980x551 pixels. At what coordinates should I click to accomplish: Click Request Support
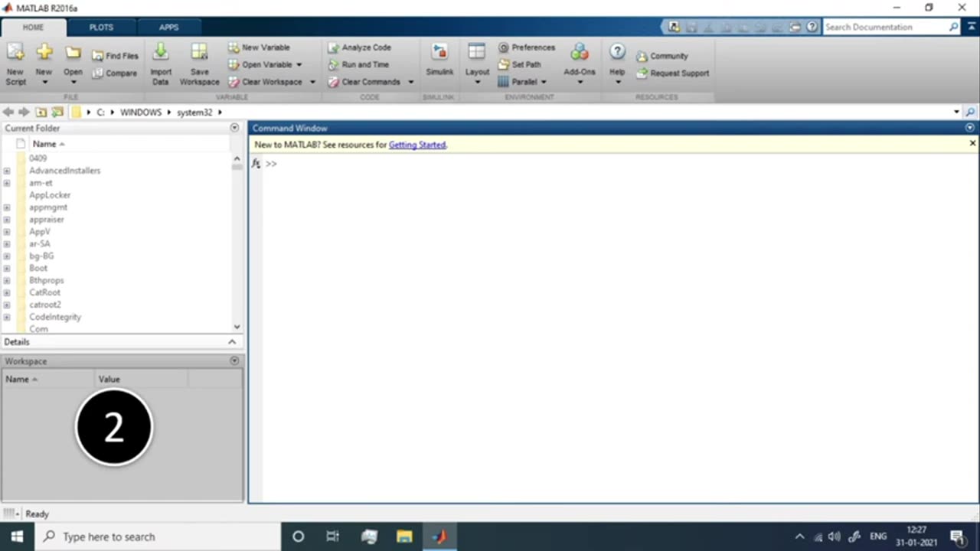(x=673, y=73)
